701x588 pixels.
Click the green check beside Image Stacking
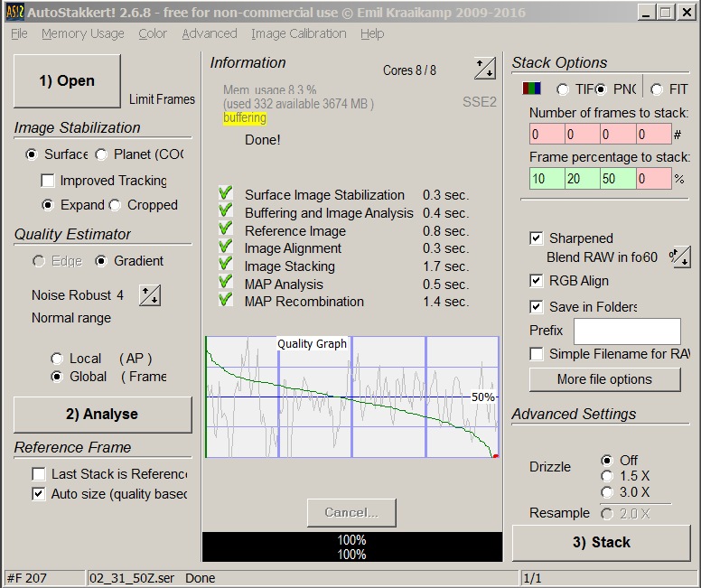[225, 265]
